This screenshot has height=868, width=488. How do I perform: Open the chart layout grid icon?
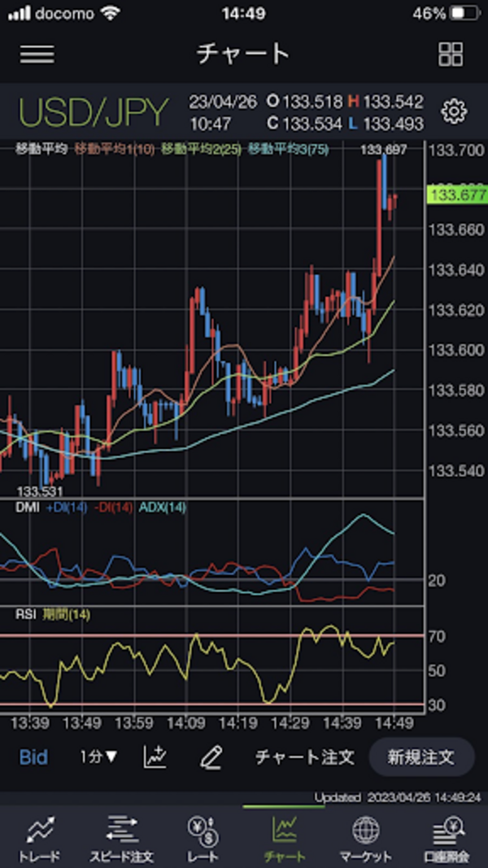pos(450,54)
